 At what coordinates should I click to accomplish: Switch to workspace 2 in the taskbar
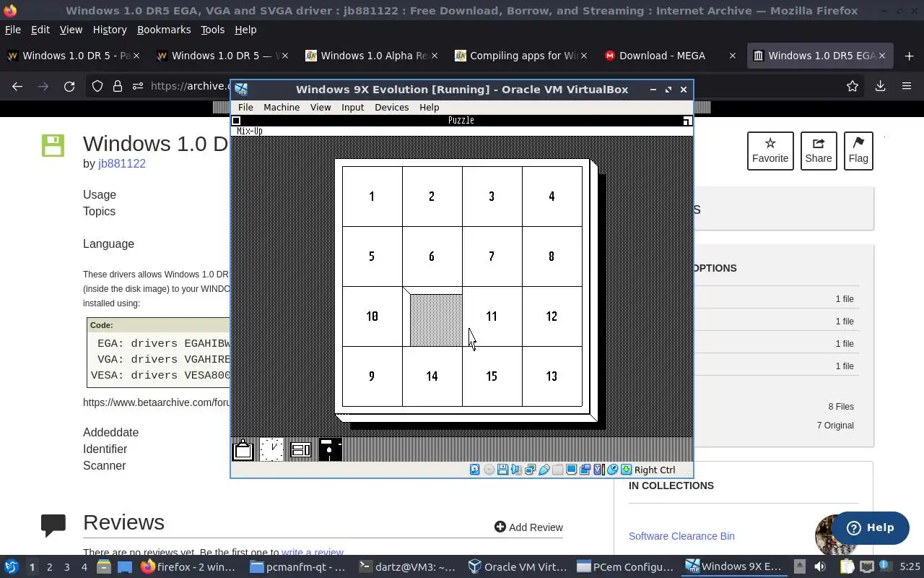point(49,566)
